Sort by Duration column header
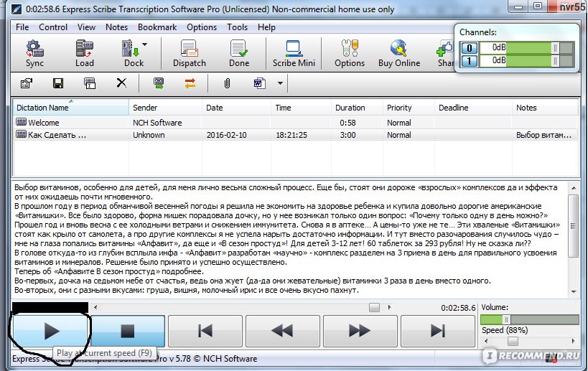 (357, 108)
